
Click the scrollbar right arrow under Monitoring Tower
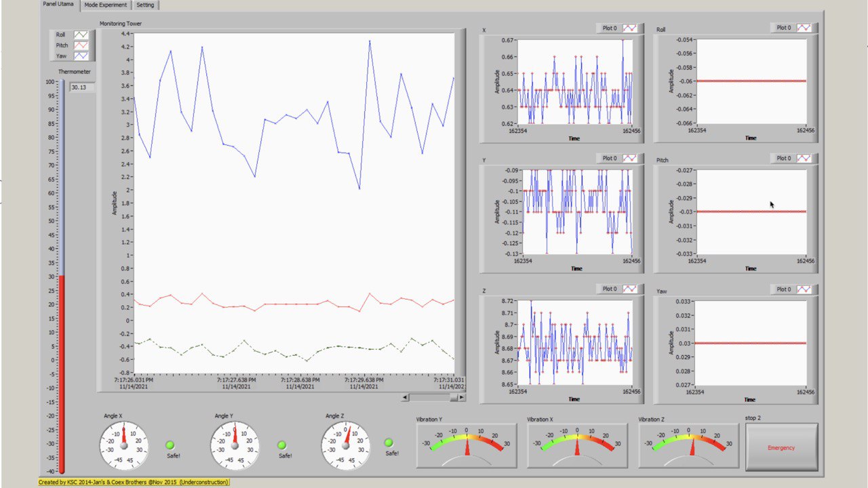click(x=463, y=397)
